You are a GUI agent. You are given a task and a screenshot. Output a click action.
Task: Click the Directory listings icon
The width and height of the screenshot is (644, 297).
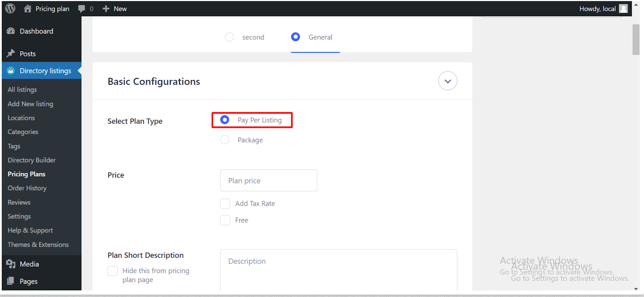(11, 71)
